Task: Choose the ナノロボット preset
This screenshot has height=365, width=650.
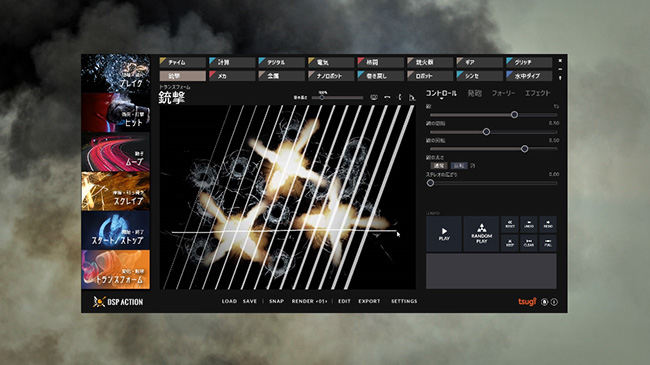Action: (331, 76)
